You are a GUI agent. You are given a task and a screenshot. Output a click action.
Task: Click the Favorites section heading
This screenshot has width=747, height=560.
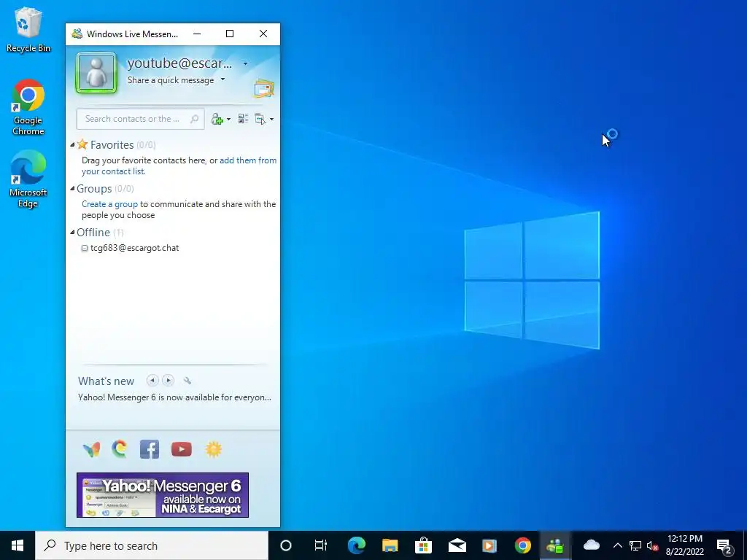pyautogui.click(x=112, y=145)
